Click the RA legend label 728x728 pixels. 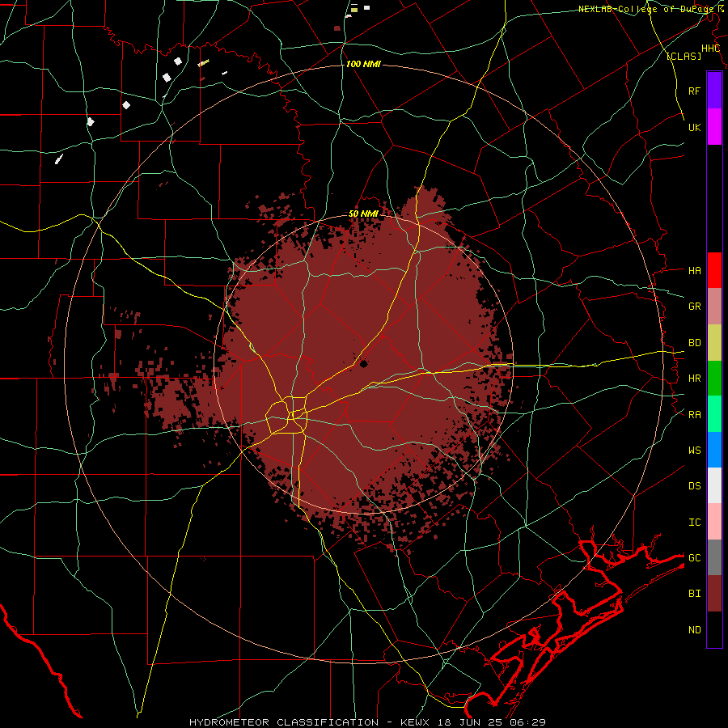point(695,415)
